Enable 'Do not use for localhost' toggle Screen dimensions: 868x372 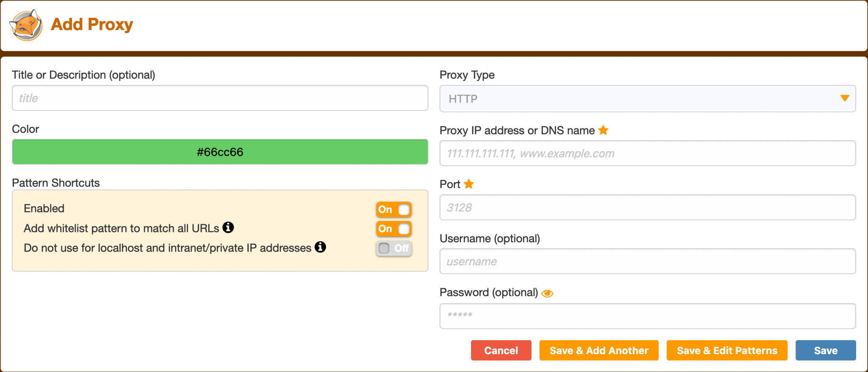tap(393, 249)
